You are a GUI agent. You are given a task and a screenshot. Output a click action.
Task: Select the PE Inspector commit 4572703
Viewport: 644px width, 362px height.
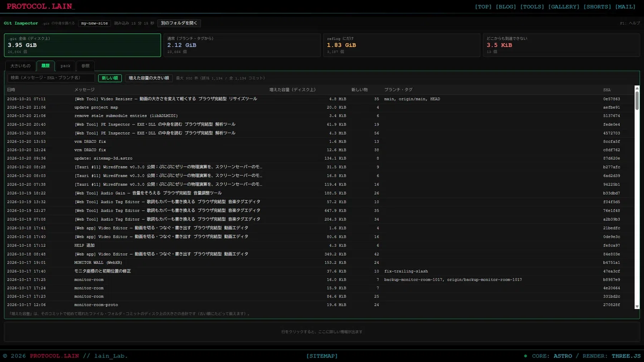[319, 133]
